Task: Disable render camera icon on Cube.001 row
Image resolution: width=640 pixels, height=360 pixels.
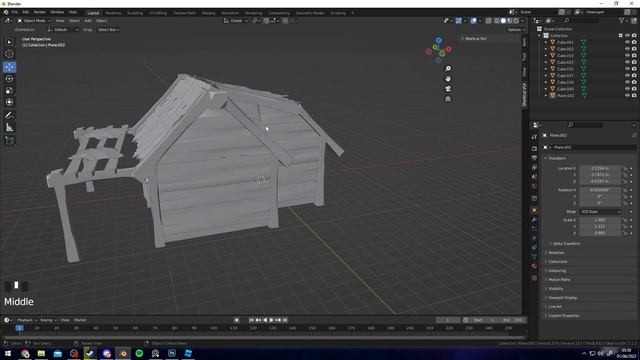Action: [634, 42]
